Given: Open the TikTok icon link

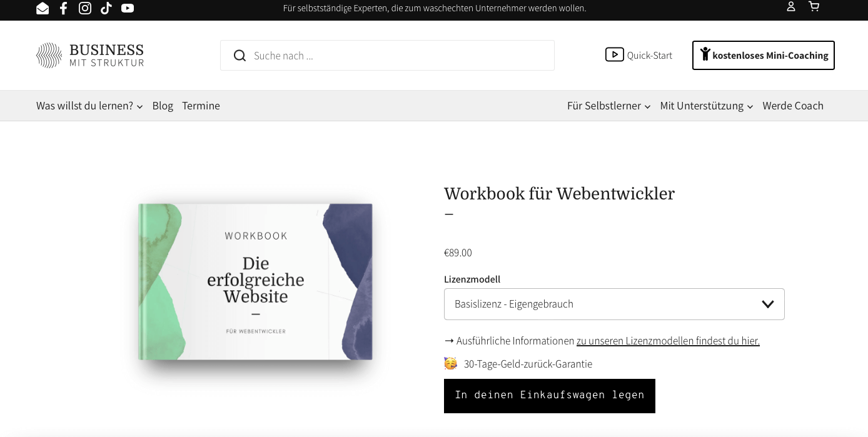Looking at the screenshot, I should [106, 8].
